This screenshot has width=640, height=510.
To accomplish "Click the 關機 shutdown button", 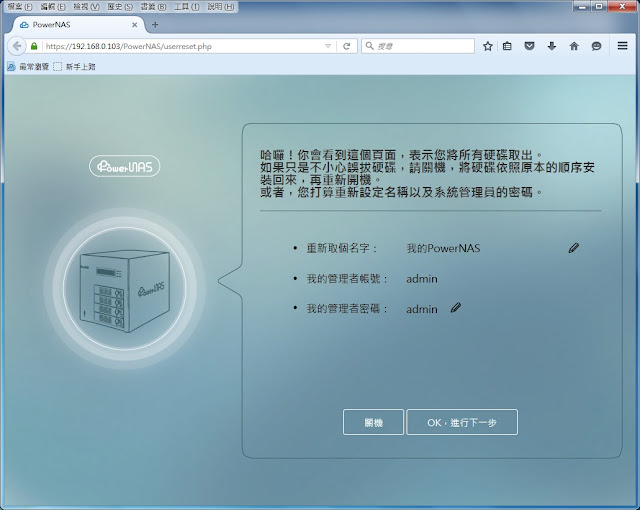I will tap(373, 422).
